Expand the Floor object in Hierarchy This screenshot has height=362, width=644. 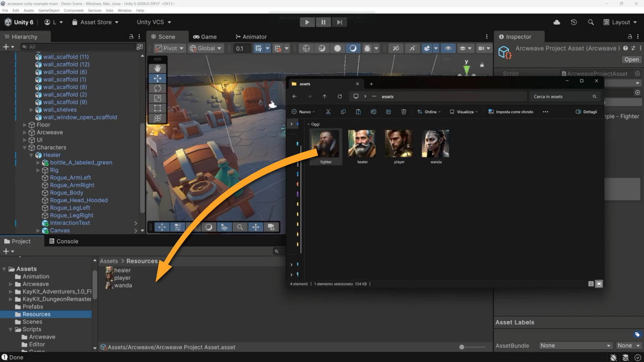(24, 125)
